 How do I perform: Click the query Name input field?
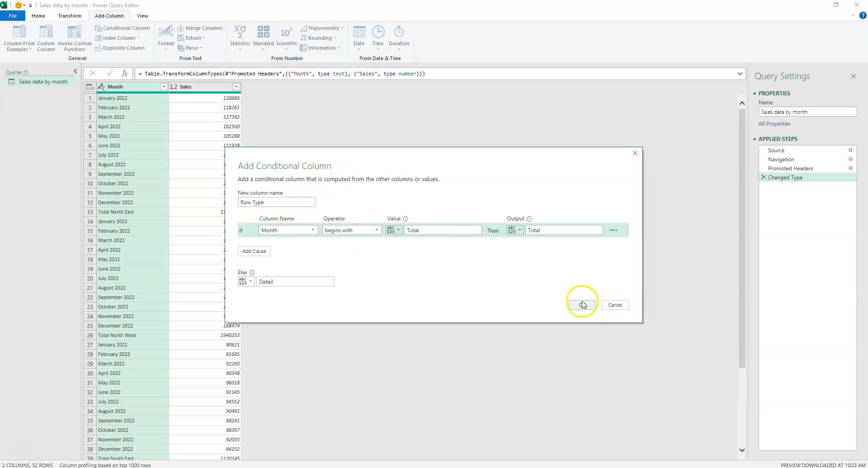(807, 112)
